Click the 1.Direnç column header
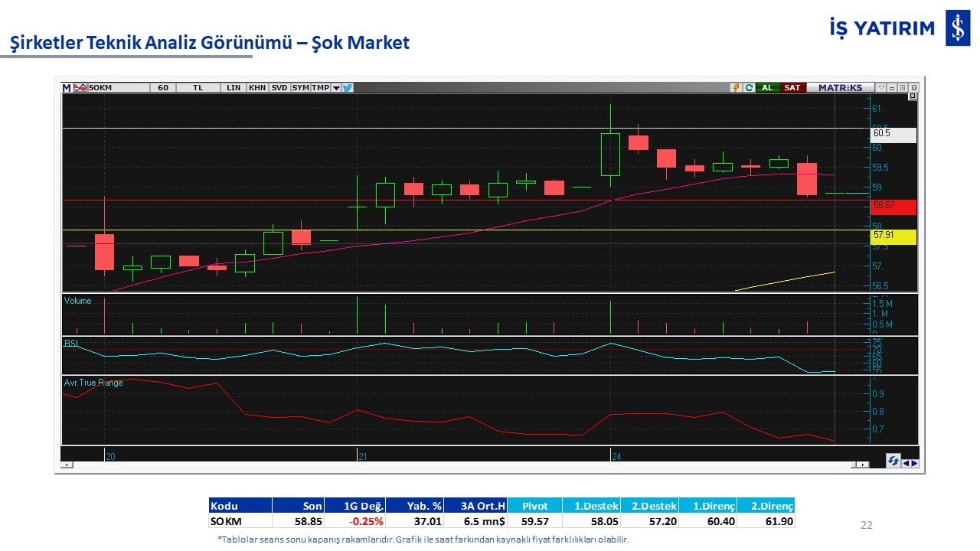This screenshot has height=551, width=980. pyautogui.click(x=708, y=505)
